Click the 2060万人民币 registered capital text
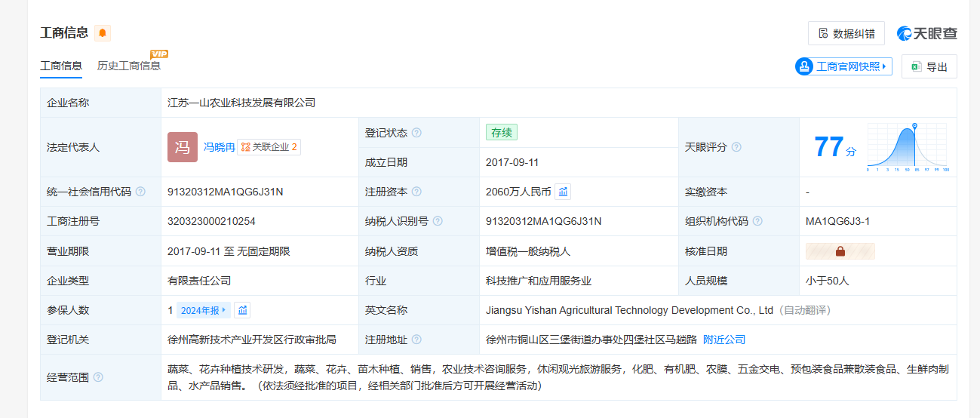Screen dimensions: 980x418 tap(518, 192)
